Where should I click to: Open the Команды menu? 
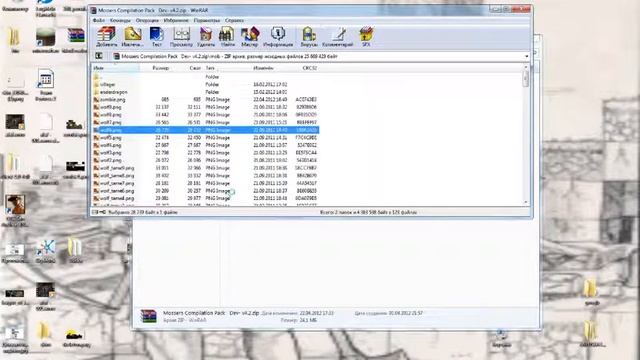coord(120,20)
